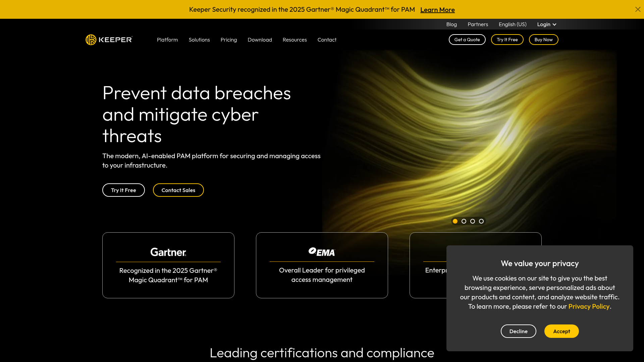Open the English (US) language selector
Viewport: 644px width, 362px height.
[512, 24]
